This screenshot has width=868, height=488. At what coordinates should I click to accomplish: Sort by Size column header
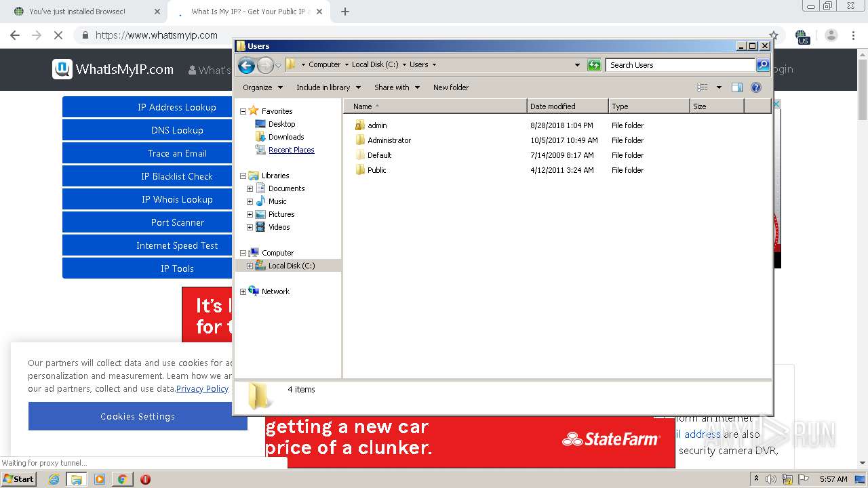(717, 106)
